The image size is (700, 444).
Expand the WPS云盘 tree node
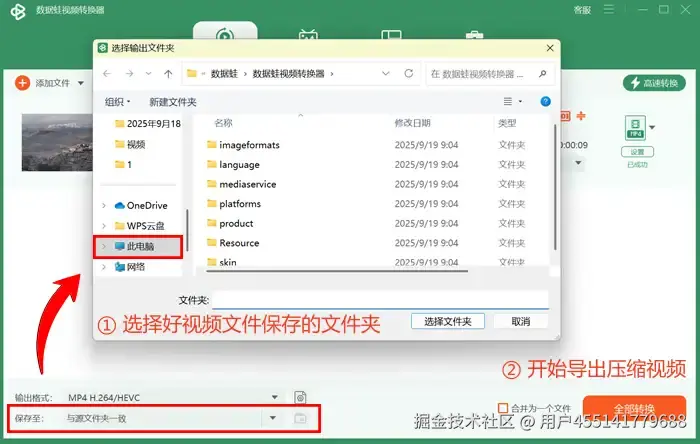coord(104,226)
